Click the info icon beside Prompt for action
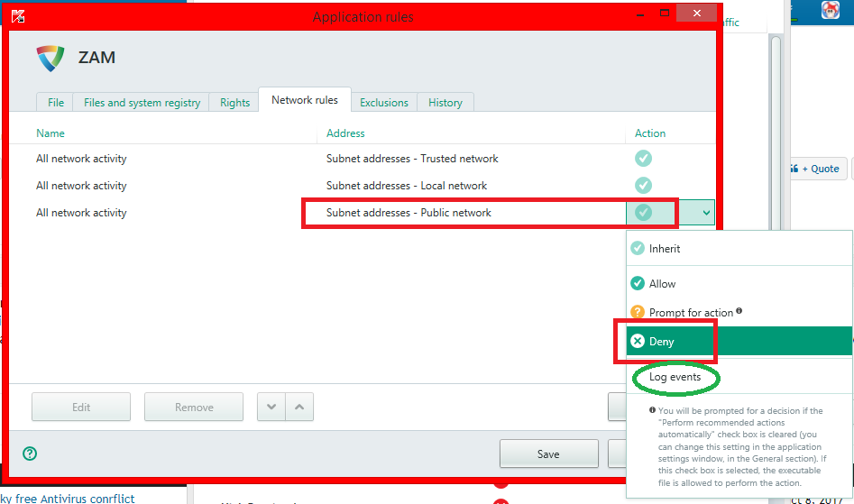This screenshot has width=854, height=504. click(x=739, y=311)
